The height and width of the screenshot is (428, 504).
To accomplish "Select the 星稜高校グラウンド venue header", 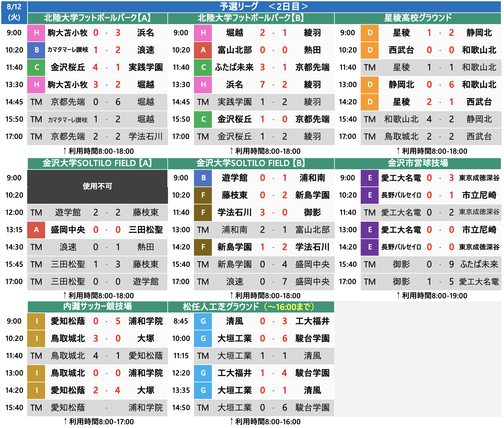I will tap(418, 18).
